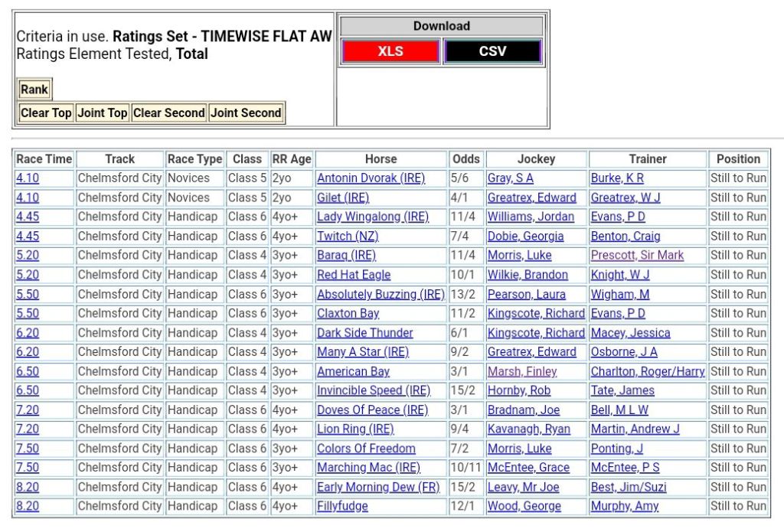Download ratings as CSV file
784x532 pixels.
tap(492, 52)
